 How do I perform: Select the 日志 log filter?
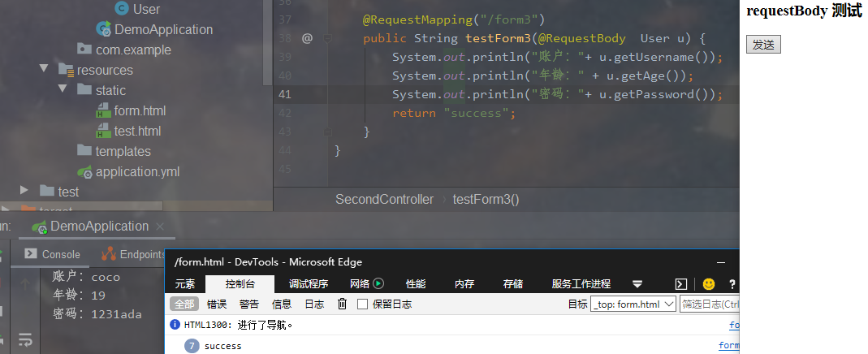click(x=314, y=304)
